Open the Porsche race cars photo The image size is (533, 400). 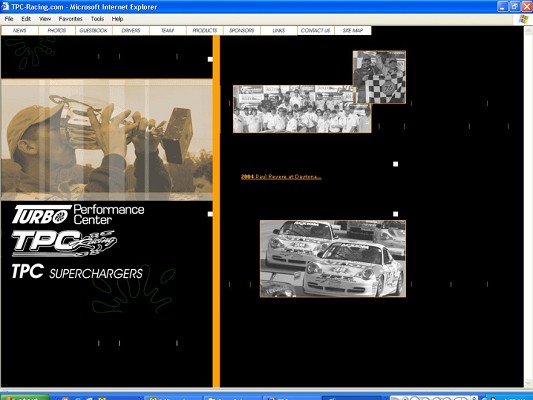tap(333, 259)
